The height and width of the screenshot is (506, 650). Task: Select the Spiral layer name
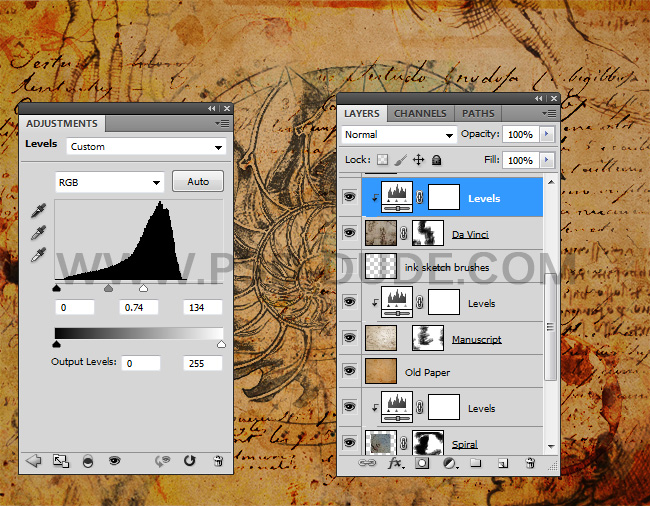point(465,444)
